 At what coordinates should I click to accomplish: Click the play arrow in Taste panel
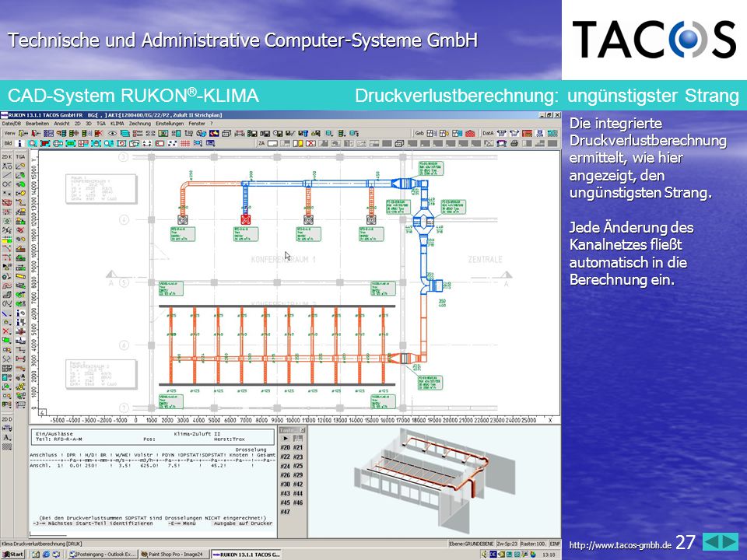click(286, 438)
